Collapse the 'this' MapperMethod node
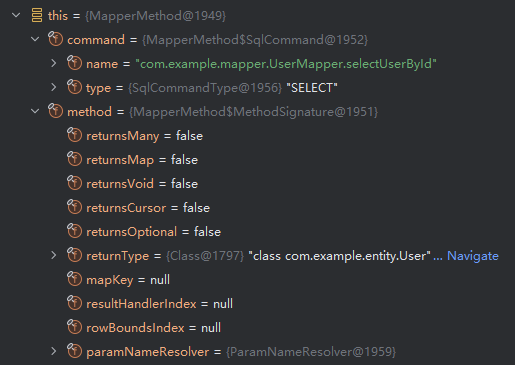 tap(16, 15)
